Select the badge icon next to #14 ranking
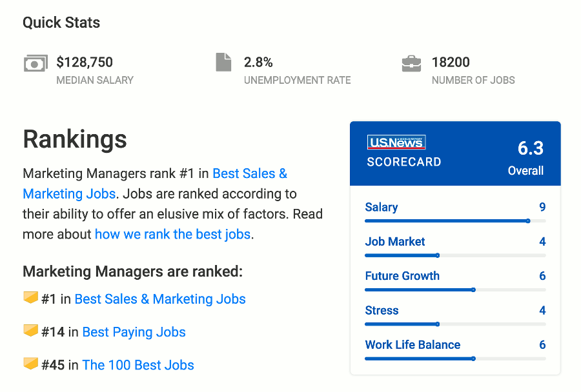This screenshot has width=581, height=392. [30, 331]
